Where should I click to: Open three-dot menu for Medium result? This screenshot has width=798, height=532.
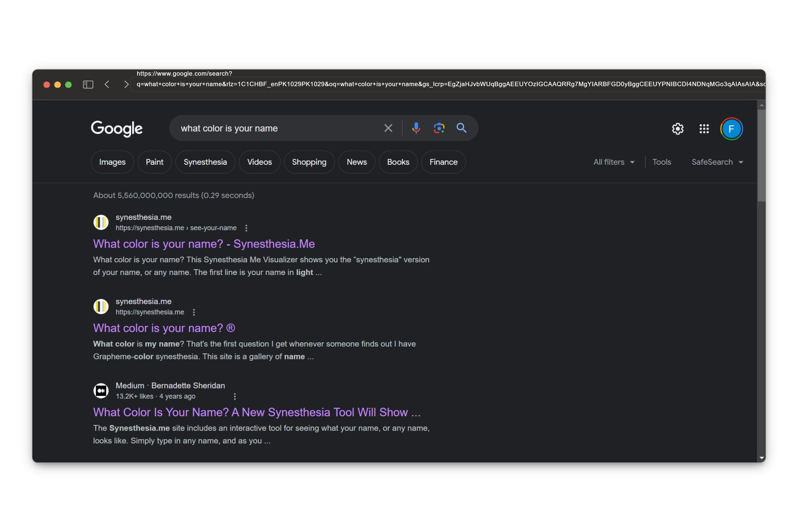[235, 396]
